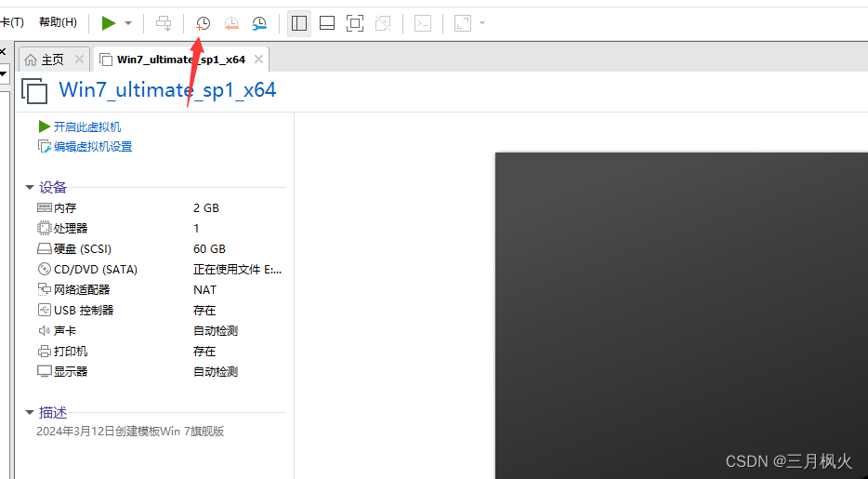
Task: Open the console view icon
Action: 423,23
